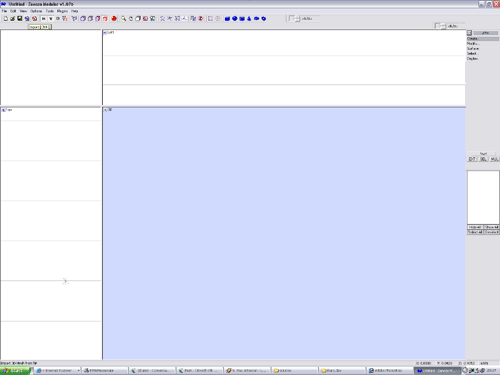This screenshot has width=500, height=375.
Task: Toggle the SEL selected mode button
Action: pyautogui.click(x=483, y=159)
